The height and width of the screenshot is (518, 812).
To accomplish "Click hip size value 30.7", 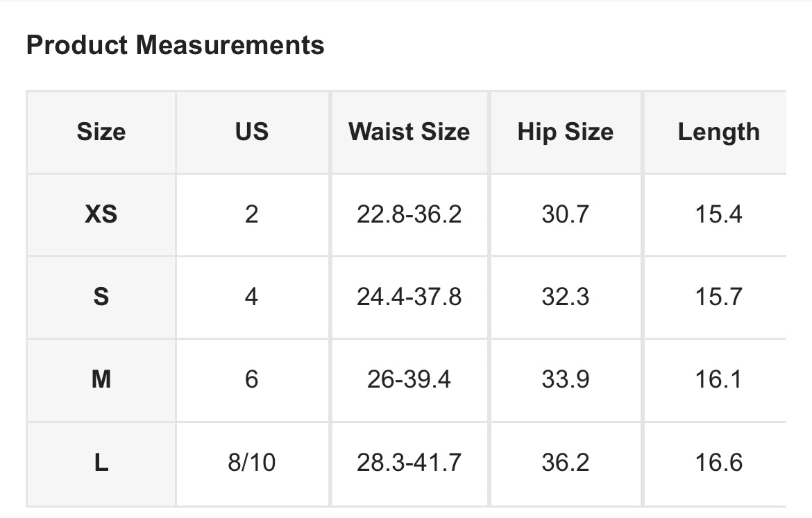I will coord(566,214).
